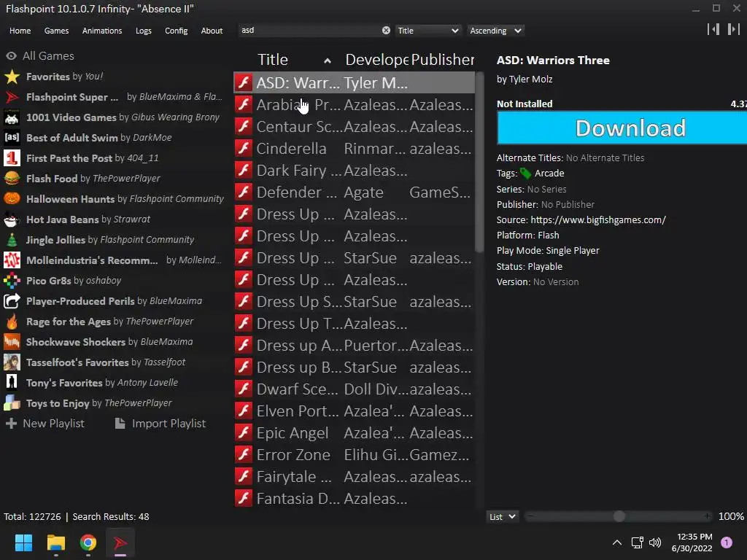
Task: Select the Dress up A... by Puertor... row
Action: (354, 345)
